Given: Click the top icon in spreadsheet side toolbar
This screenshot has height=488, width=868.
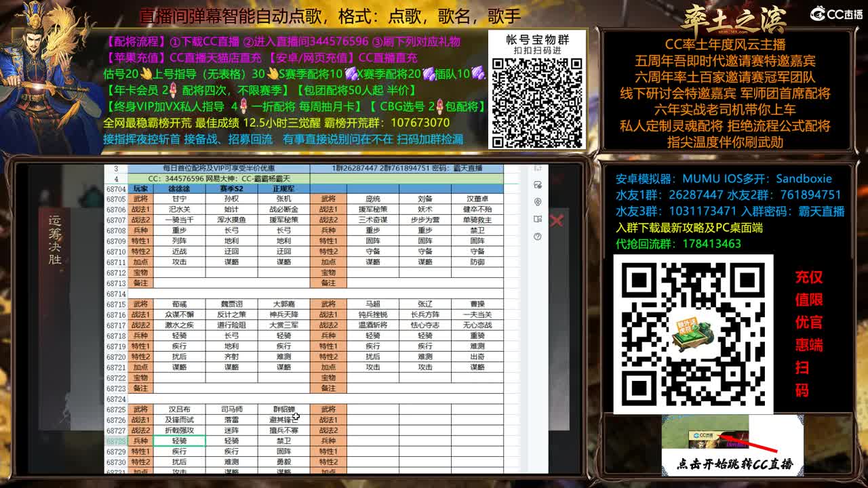Looking at the screenshot, I should pyautogui.click(x=538, y=168).
